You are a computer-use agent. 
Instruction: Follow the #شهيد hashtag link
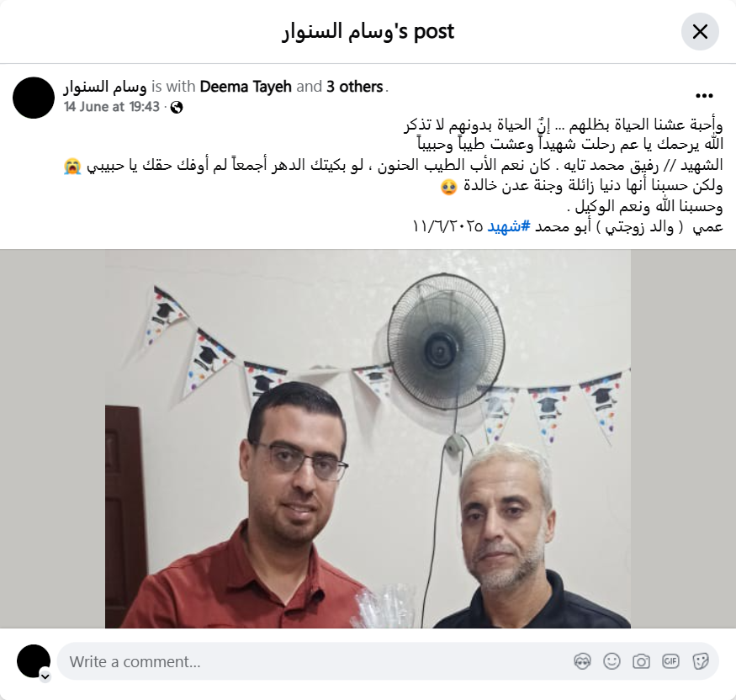pos(509,227)
